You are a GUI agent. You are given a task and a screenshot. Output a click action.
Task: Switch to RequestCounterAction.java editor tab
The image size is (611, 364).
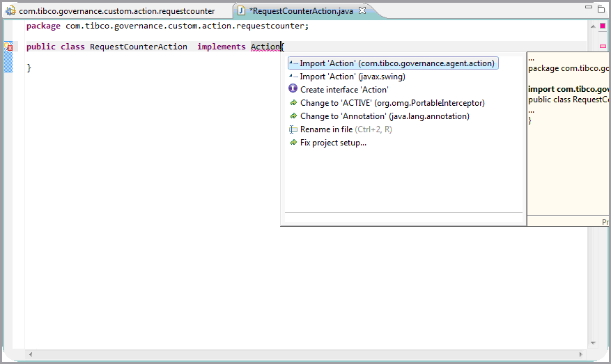pos(301,11)
